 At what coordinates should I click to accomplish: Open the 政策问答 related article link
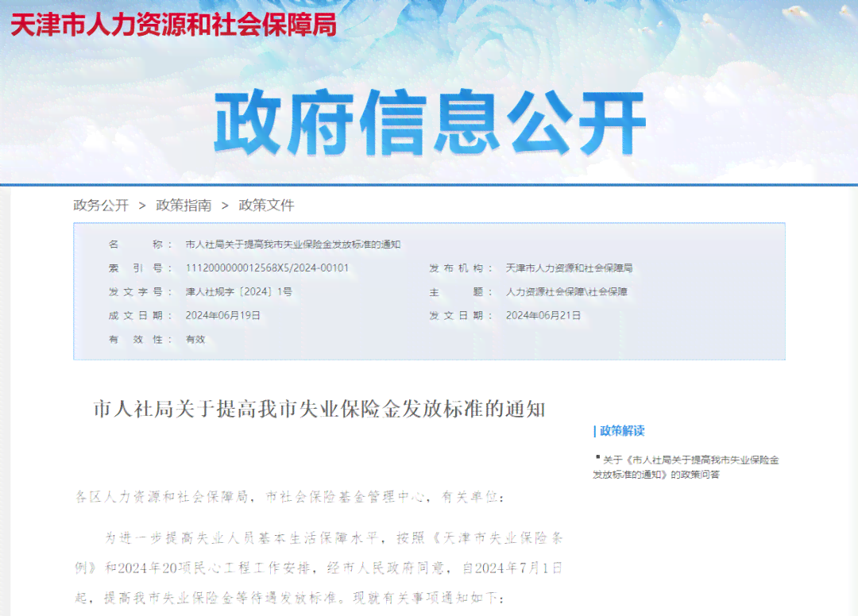[x=686, y=468]
